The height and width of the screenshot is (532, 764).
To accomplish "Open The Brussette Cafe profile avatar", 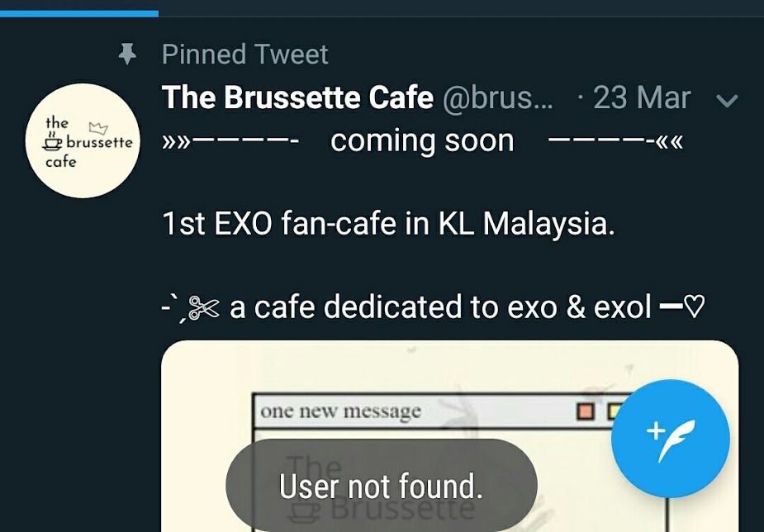I will tap(83, 140).
